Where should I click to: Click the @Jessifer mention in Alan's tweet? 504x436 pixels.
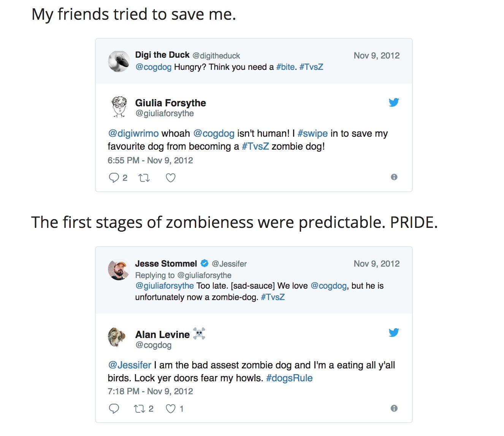(x=130, y=365)
